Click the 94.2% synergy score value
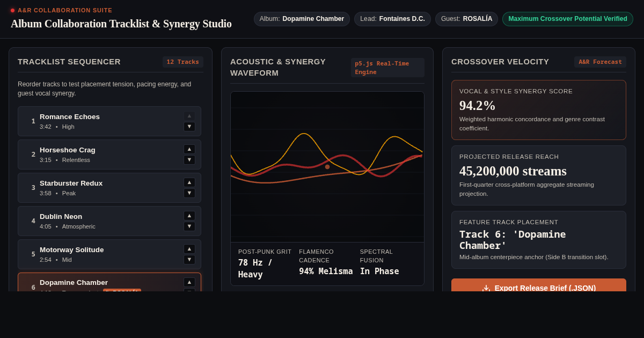This screenshot has width=644, height=338. point(478,106)
